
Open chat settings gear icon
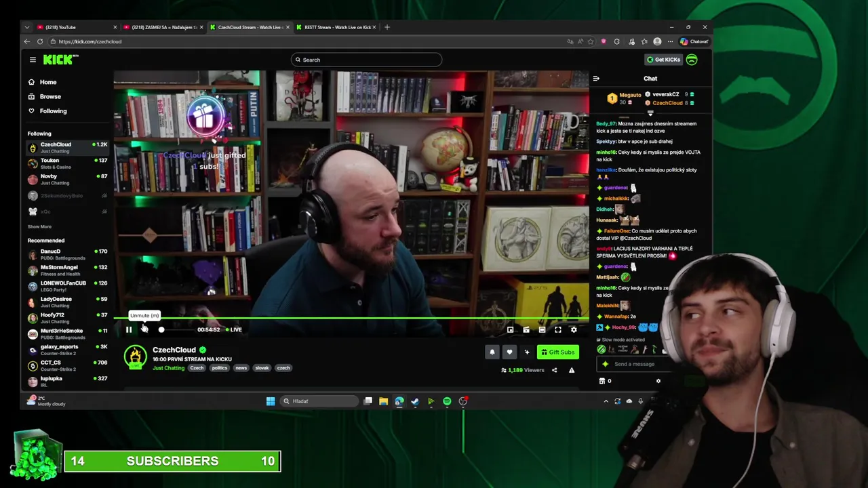tap(658, 381)
